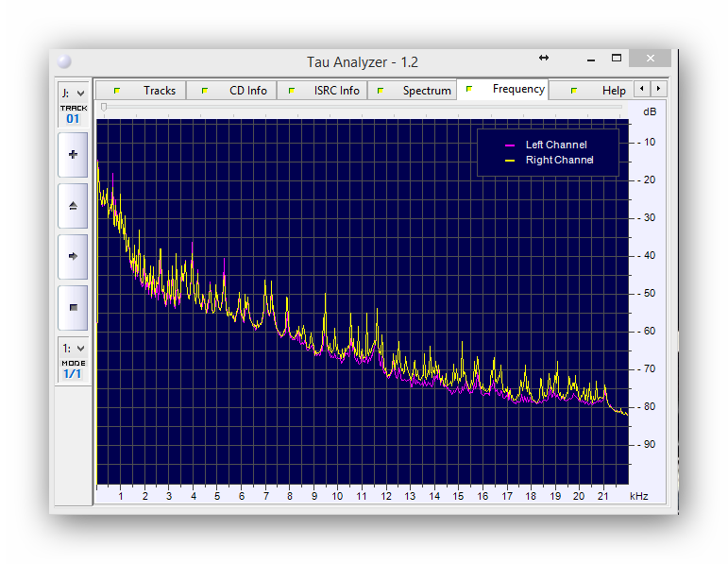Open the Spectrum tab
728x564 pixels.
pos(414,90)
